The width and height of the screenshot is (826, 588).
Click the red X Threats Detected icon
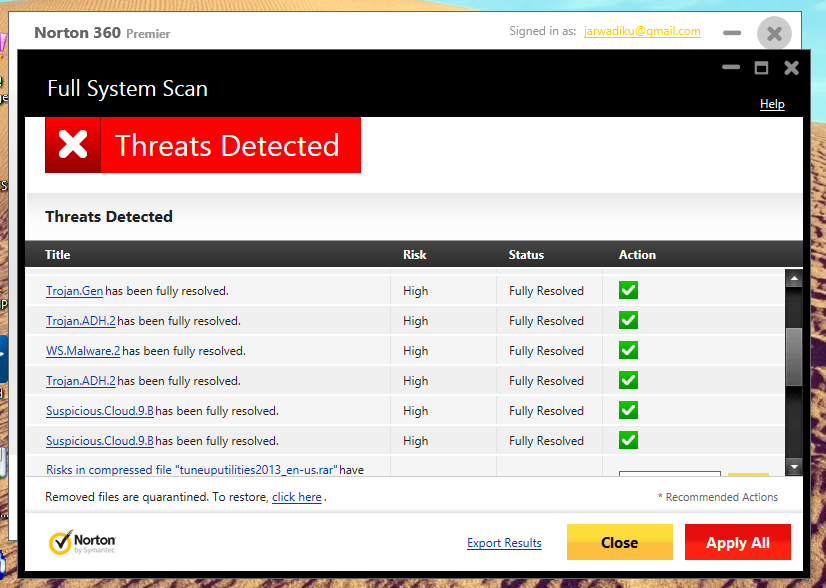[73, 145]
